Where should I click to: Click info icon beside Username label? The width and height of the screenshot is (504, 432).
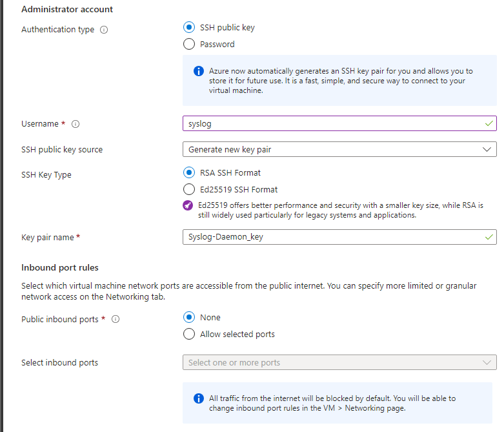76,124
